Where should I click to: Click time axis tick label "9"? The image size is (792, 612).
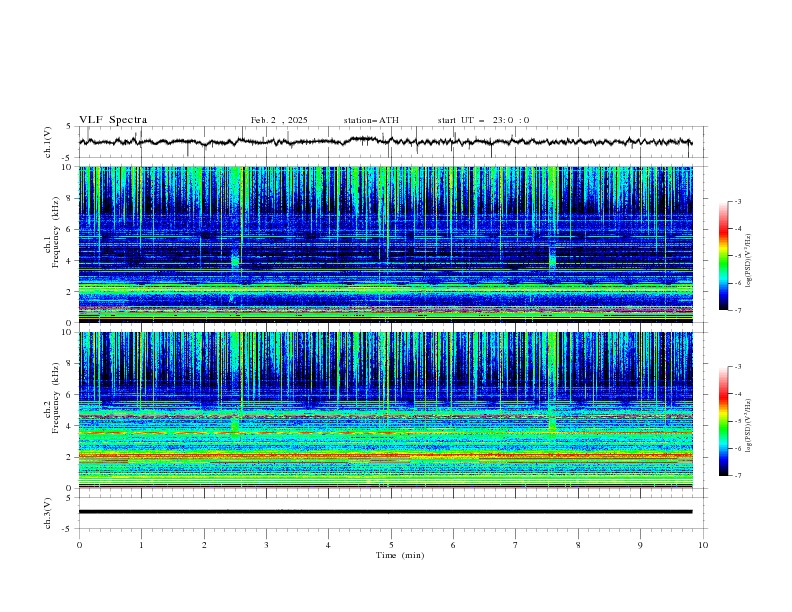coord(640,545)
